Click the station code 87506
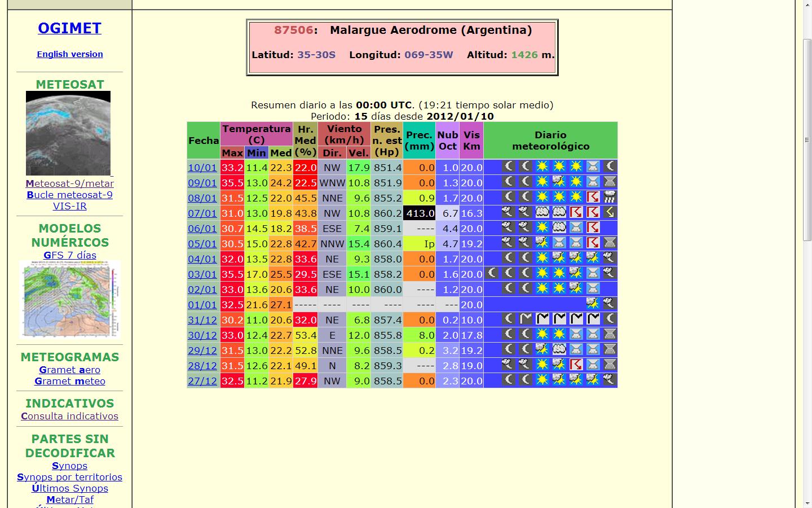The width and height of the screenshot is (812, 508). [x=293, y=30]
